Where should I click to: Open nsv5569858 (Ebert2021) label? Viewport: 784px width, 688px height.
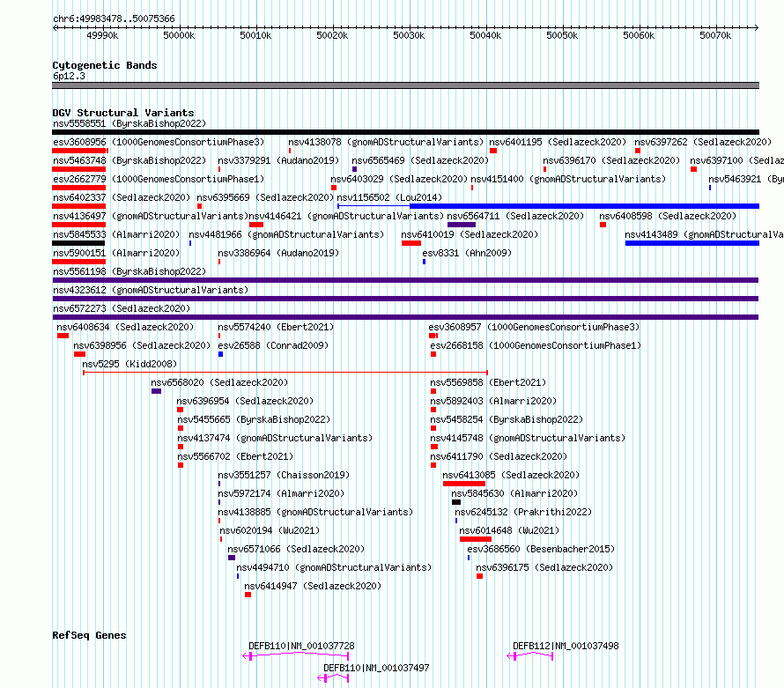[x=489, y=382]
